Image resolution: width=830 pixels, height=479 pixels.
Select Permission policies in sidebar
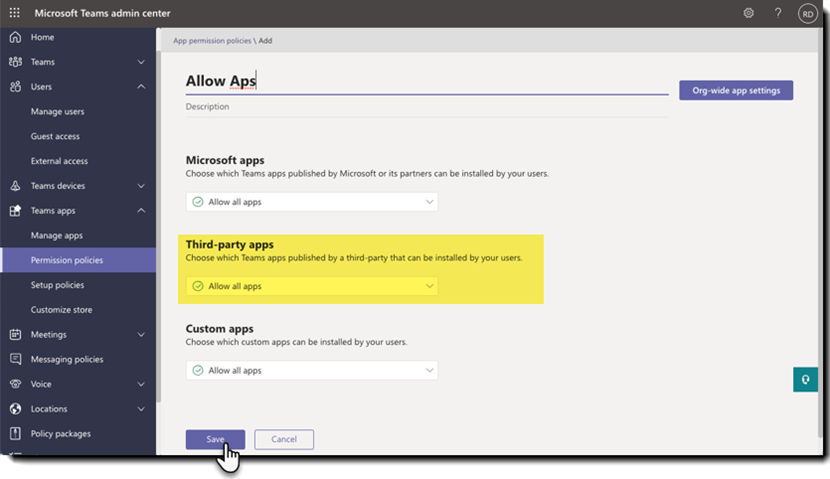pos(78,260)
